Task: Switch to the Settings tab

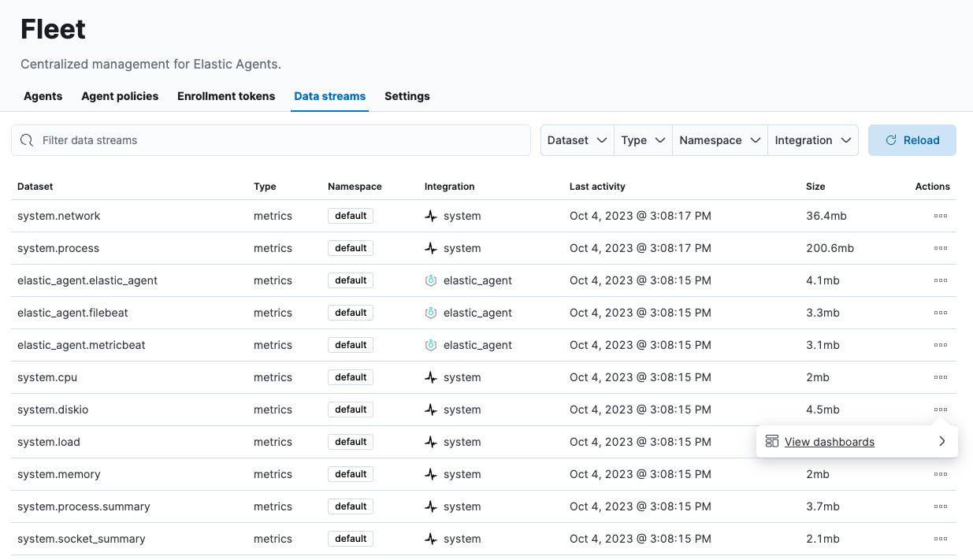Action: pos(407,96)
